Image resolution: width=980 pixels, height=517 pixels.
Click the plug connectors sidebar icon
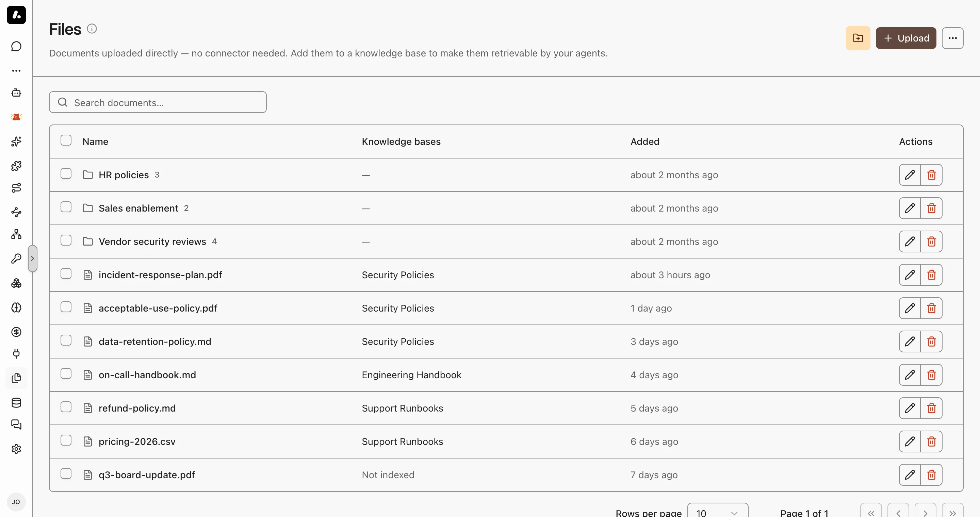point(16,353)
